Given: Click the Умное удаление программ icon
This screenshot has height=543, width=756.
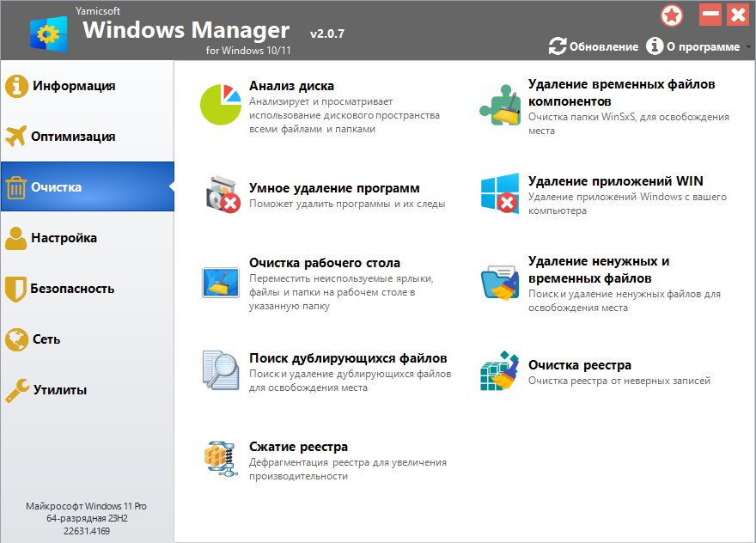Looking at the screenshot, I should [221, 195].
